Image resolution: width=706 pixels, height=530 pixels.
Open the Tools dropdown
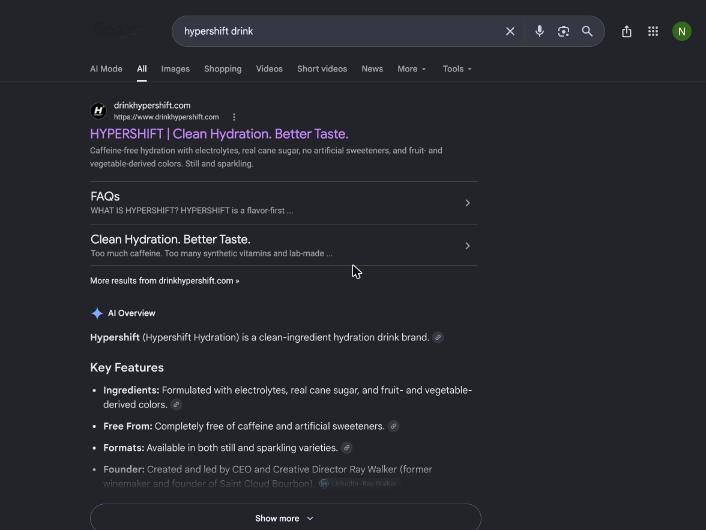(x=457, y=69)
